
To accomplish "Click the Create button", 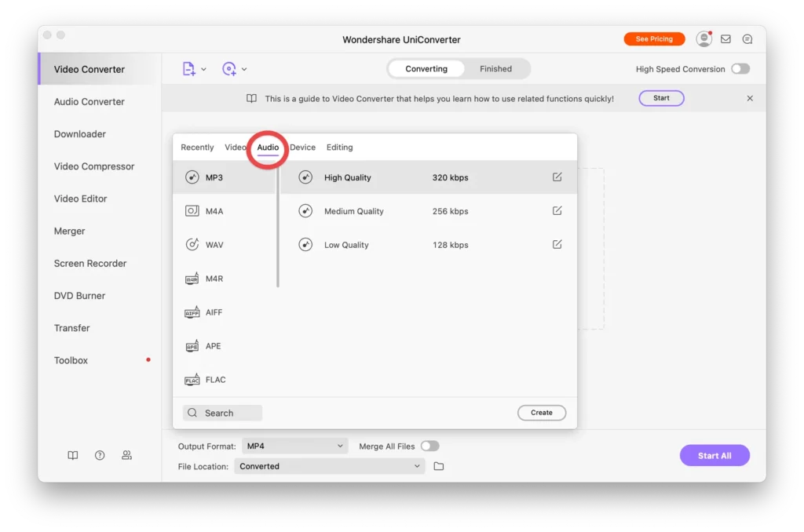I will click(541, 413).
